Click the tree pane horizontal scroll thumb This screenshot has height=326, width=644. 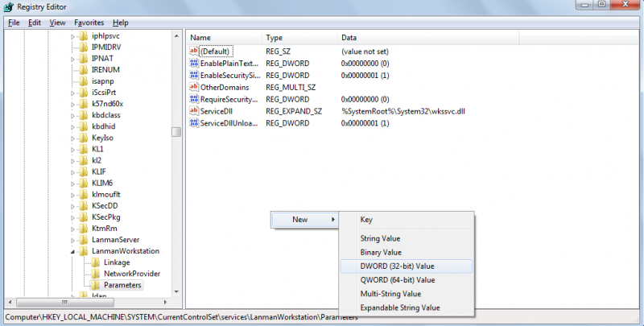point(65,302)
